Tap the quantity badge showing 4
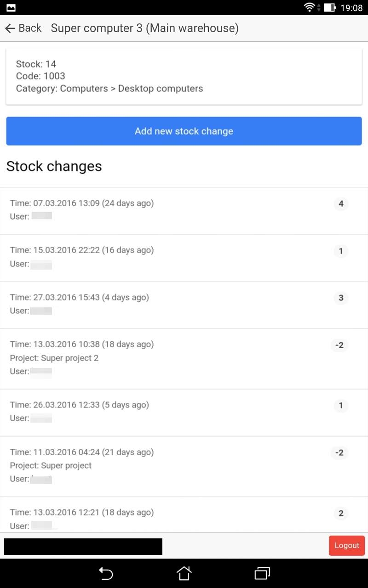 [341, 204]
